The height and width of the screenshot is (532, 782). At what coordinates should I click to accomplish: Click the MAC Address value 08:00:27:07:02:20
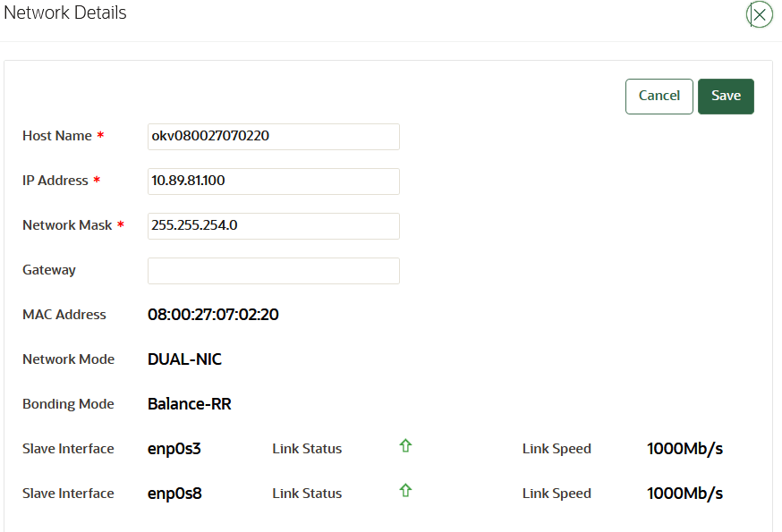pyautogui.click(x=213, y=314)
